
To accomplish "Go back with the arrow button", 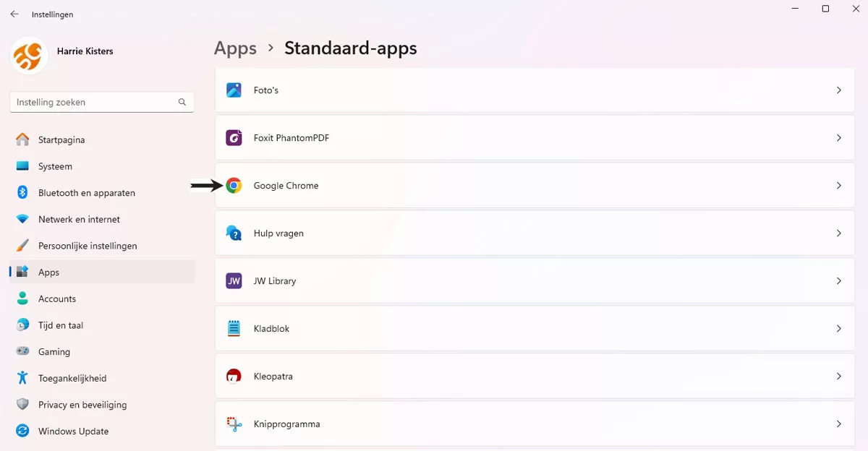I will pos(14,14).
